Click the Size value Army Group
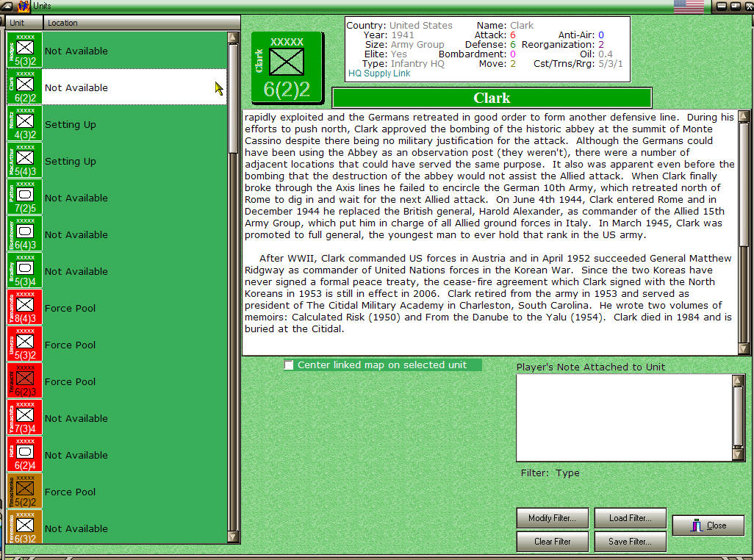This screenshot has height=560, width=754. click(x=417, y=44)
